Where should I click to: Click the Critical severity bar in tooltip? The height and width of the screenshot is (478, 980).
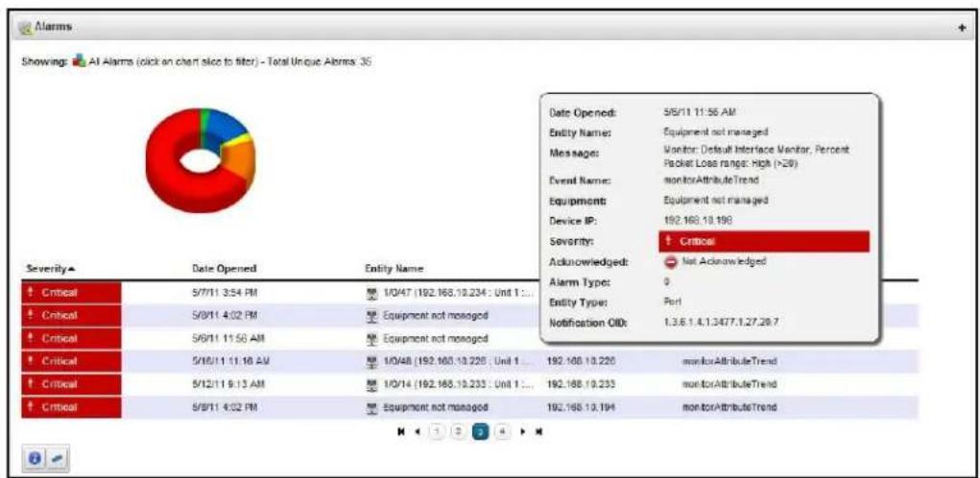click(764, 241)
